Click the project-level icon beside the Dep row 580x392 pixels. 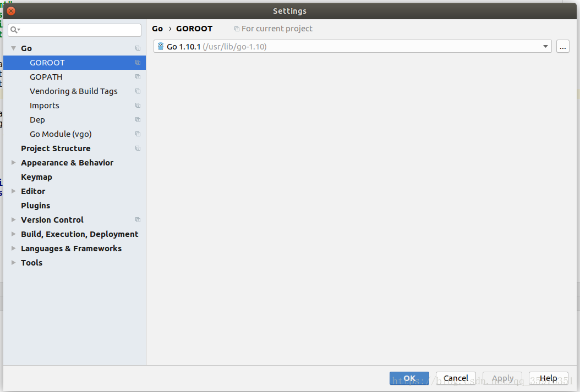tap(138, 120)
